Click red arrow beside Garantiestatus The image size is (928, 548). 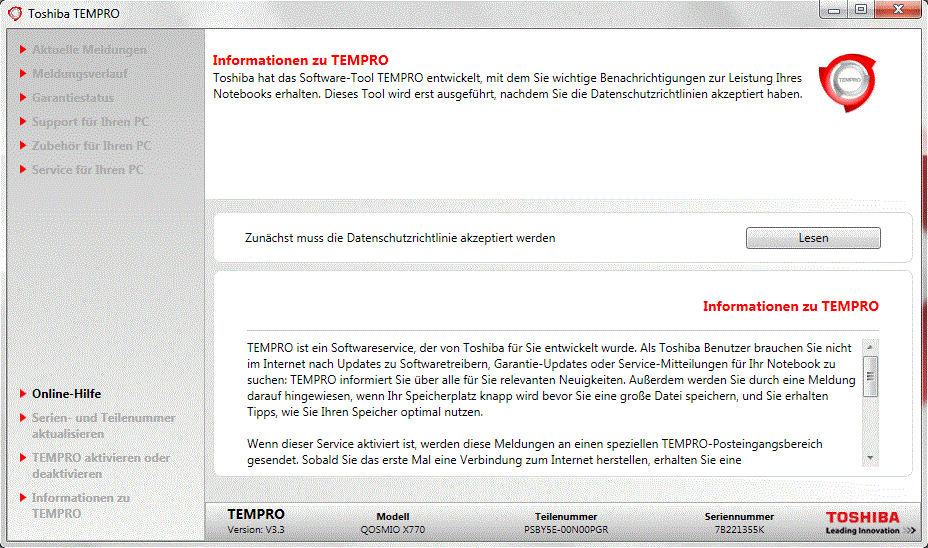pyautogui.click(x=23, y=98)
